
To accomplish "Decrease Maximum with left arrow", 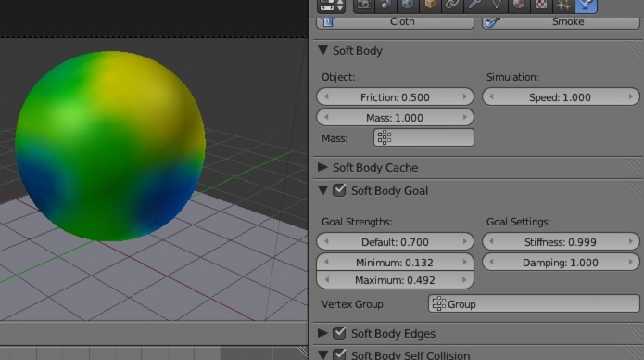I will [326, 280].
